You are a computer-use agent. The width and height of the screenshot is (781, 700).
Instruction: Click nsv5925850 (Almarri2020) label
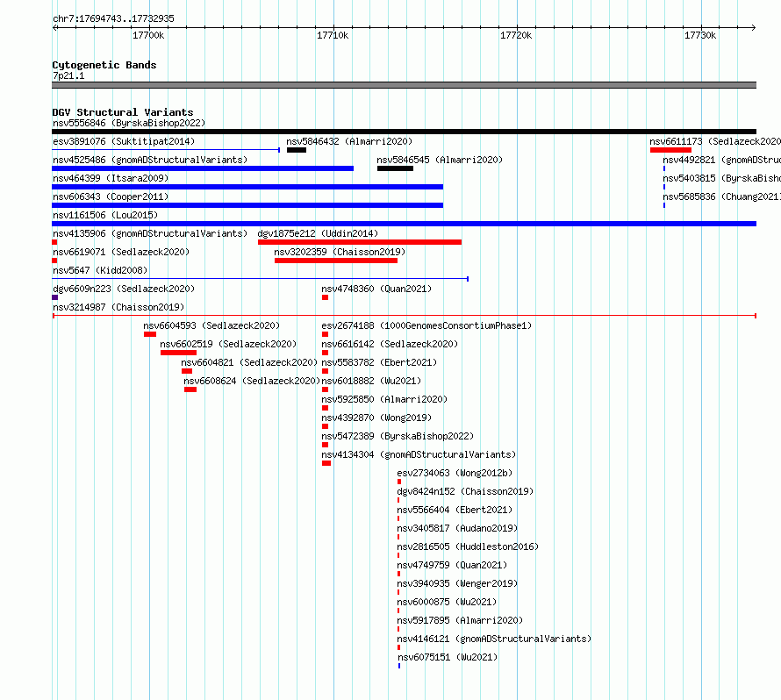384,399
